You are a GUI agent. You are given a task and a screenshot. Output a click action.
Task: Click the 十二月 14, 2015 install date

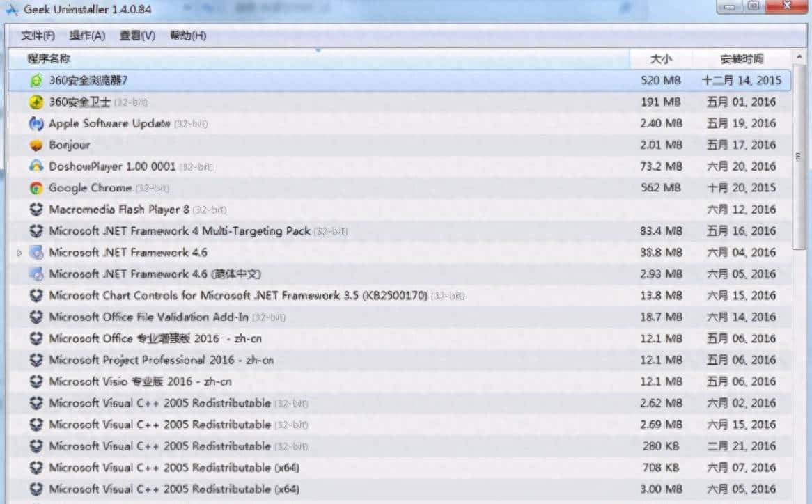point(742,80)
